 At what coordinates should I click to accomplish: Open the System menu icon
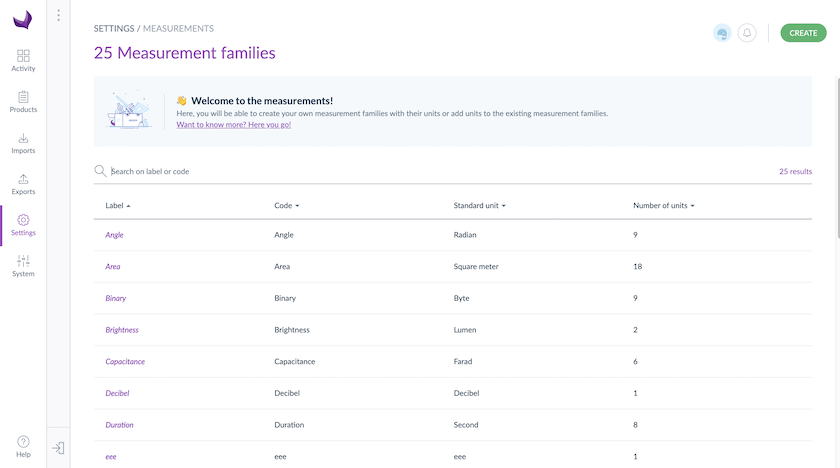pos(23,266)
